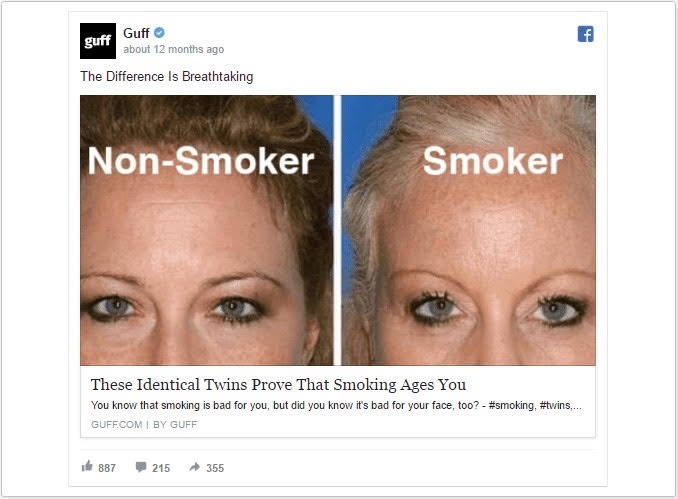Screen dimensions: 678x499
Task: Click the Guff profile logo
Action: coord(98,41)
